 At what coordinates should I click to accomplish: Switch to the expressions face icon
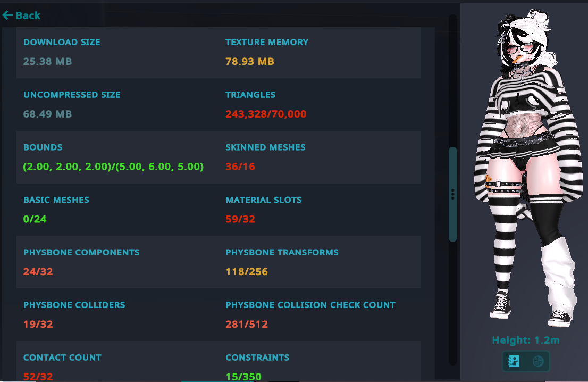coord(537,361)
